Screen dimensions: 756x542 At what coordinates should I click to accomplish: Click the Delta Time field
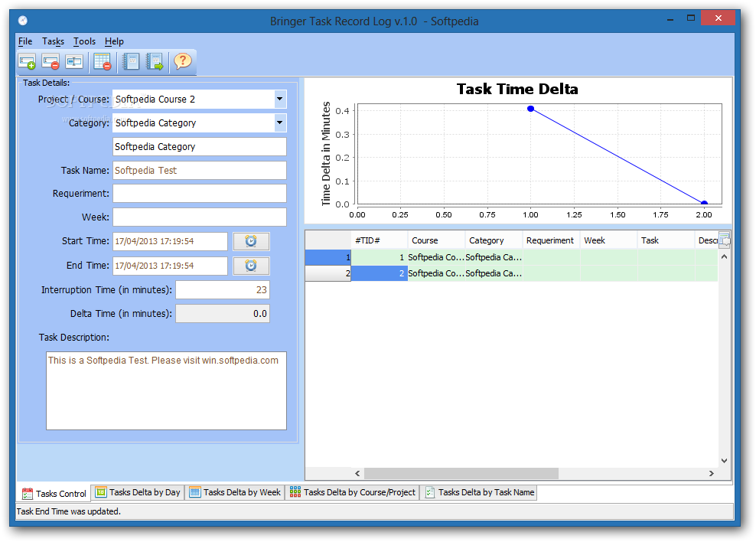coord(222,313)
